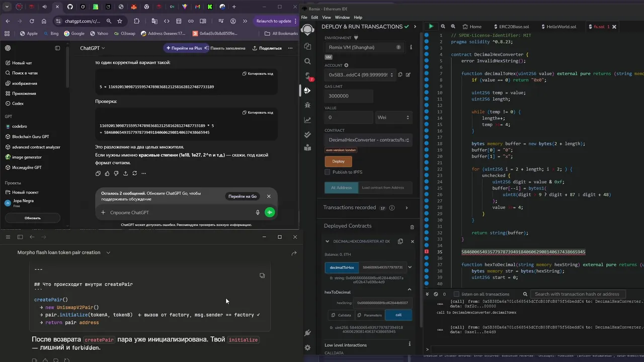Expand Transactions recorded section

pyautogui.click(x=407, y=208)
